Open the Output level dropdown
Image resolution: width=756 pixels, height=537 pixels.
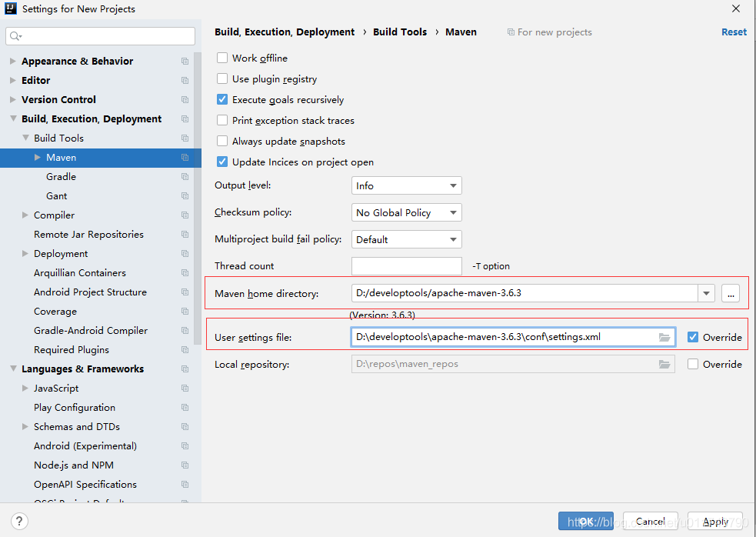coord(406,185)
